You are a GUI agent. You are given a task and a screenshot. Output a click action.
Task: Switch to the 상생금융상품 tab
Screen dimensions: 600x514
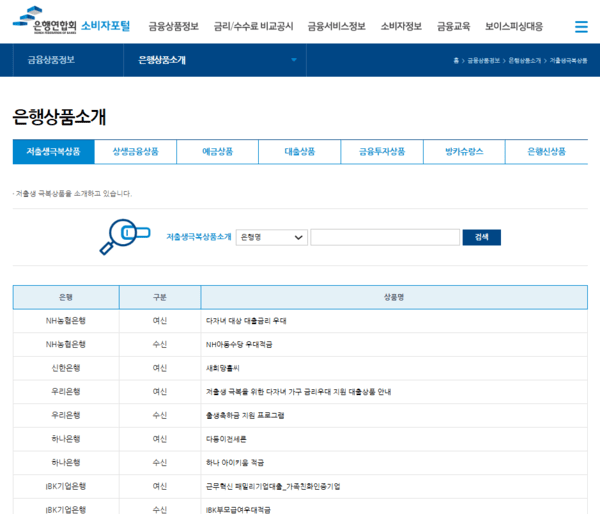[135, 152]
